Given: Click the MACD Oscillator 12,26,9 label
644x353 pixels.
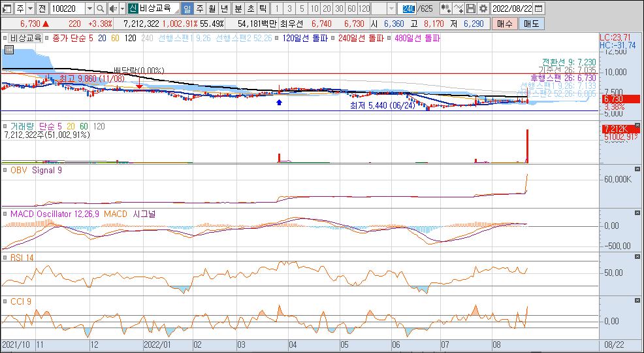Looking at the screenshot, I should (56, 214).
